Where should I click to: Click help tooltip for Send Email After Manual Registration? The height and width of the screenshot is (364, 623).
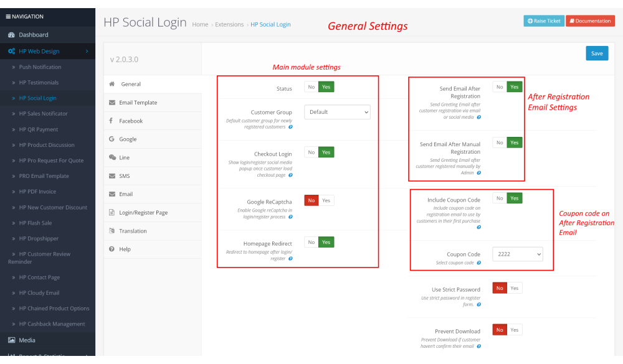click(x=478, y=173)
